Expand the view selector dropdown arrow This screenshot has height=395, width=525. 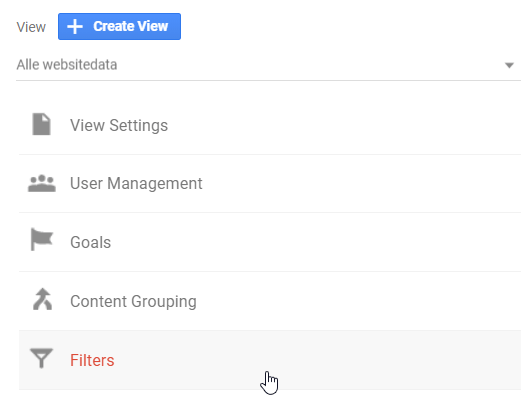(509, 65)
